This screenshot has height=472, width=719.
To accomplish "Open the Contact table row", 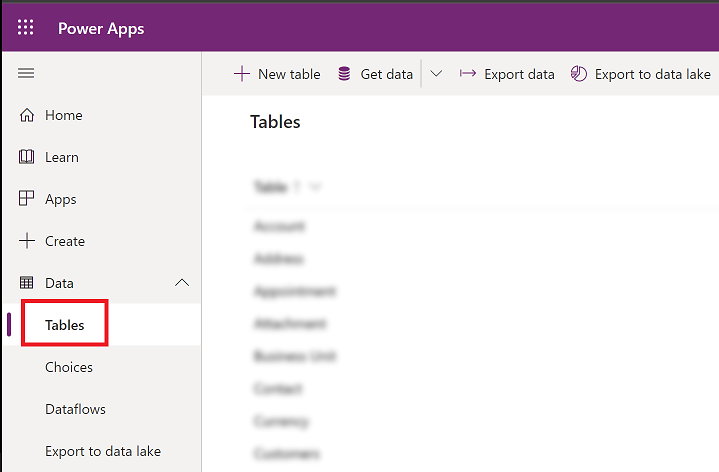I will tap(278, 389).
